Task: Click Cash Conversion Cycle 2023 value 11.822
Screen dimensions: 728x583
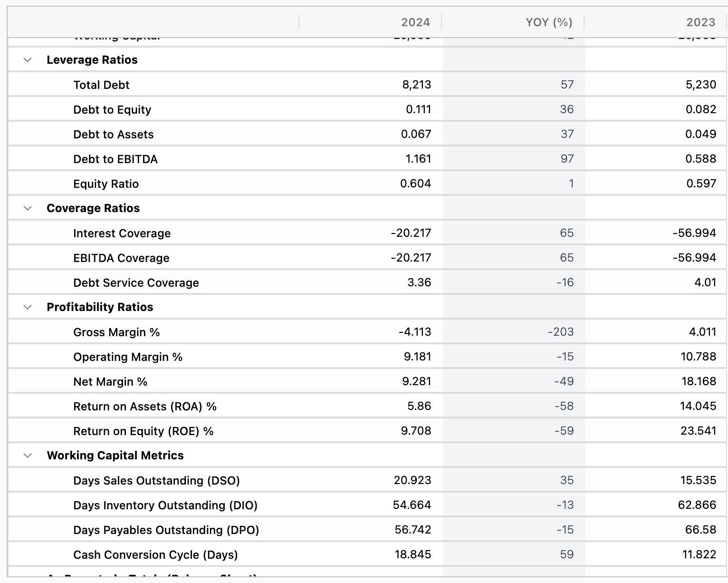Action: 699,554
